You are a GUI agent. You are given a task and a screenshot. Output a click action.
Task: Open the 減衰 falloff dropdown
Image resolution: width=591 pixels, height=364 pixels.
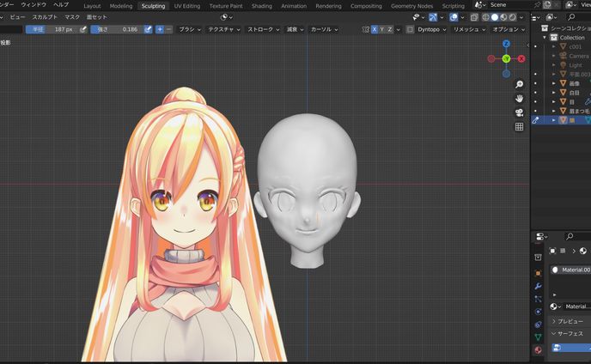295,29
